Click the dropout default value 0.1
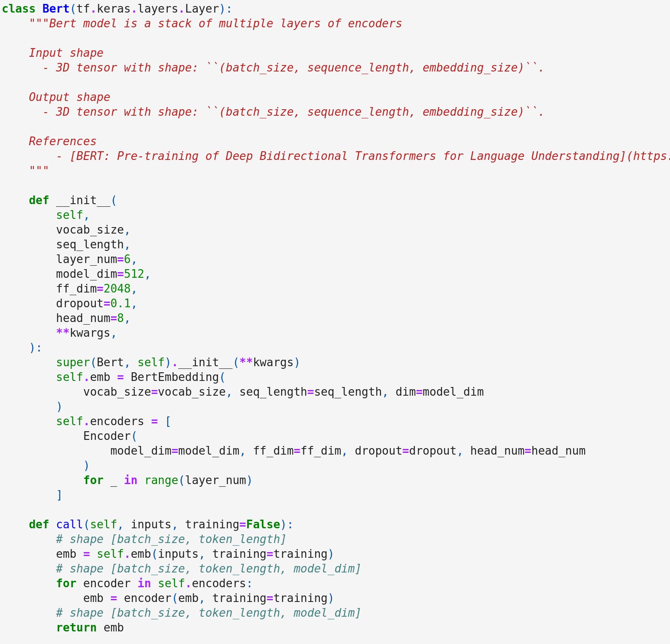The image size is (670, 644). click(120, 303)
